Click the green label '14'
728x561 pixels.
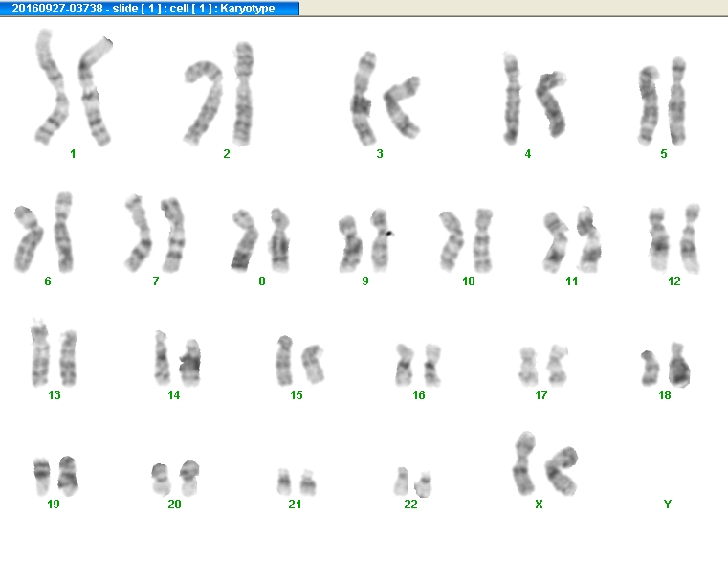click(174, 395)
